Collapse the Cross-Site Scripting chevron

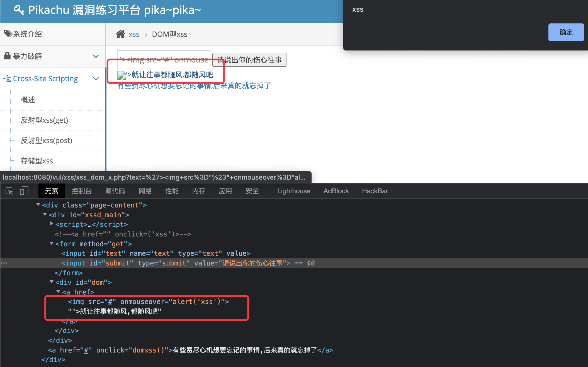point(96,79)
